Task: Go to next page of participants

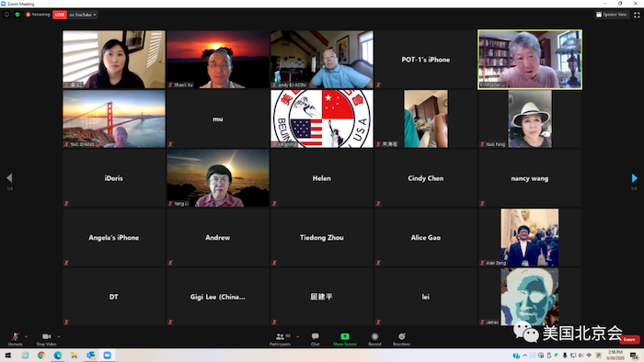Action: (x=634, y=178)
